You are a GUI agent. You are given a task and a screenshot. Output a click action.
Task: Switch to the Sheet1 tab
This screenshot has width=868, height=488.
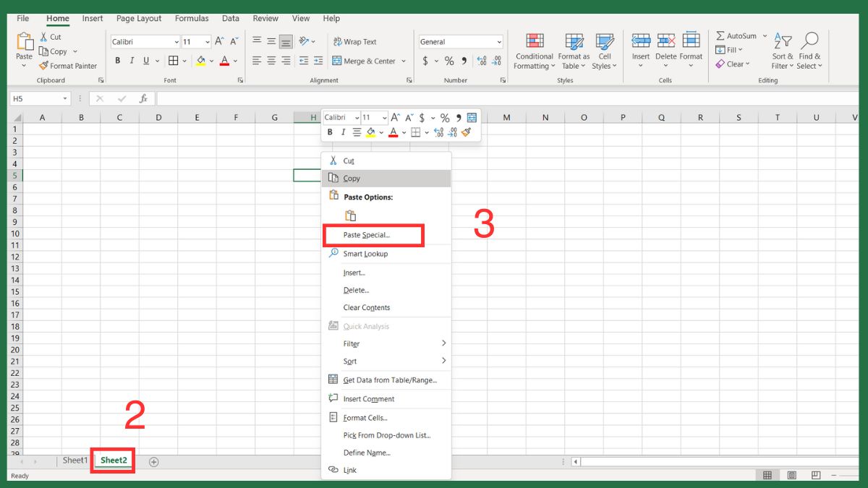(75, 461)
